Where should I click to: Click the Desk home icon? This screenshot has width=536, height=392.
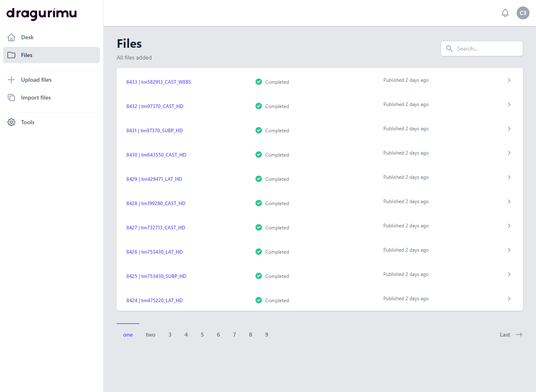coord(11,37)
